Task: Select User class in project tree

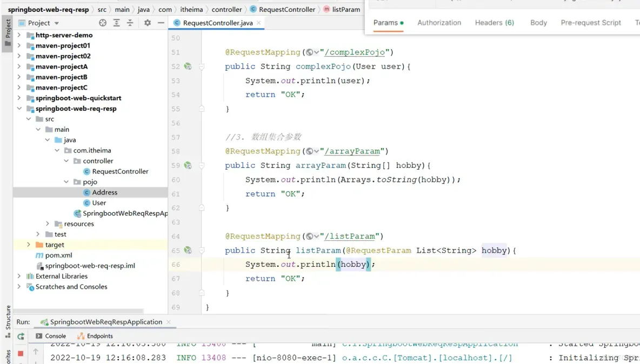Action: 99,203
